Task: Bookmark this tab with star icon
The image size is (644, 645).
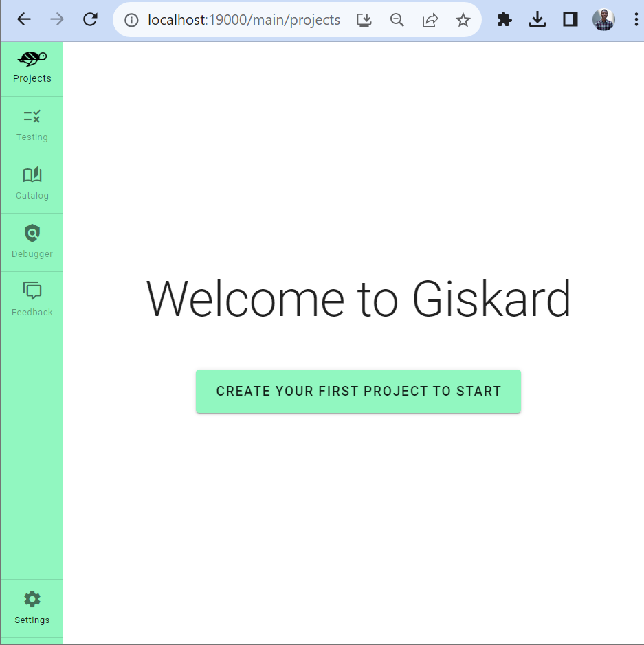Action: tap(463, 20)
